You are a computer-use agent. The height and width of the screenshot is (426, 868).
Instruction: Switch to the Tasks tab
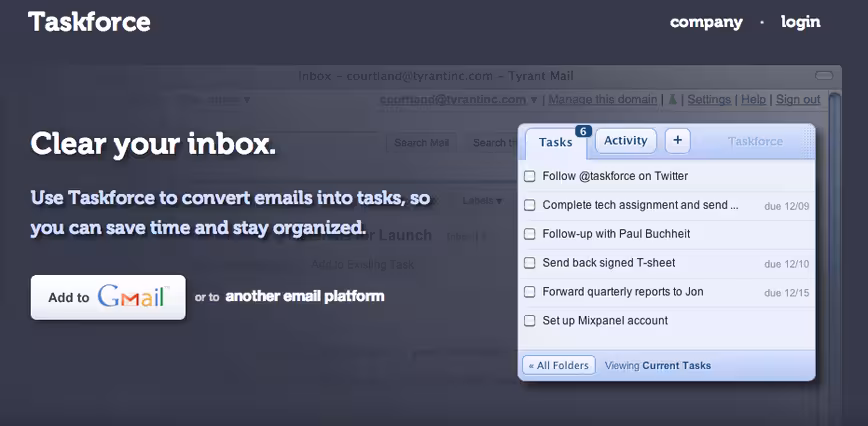pyautogui.click(x=555, y=142)
